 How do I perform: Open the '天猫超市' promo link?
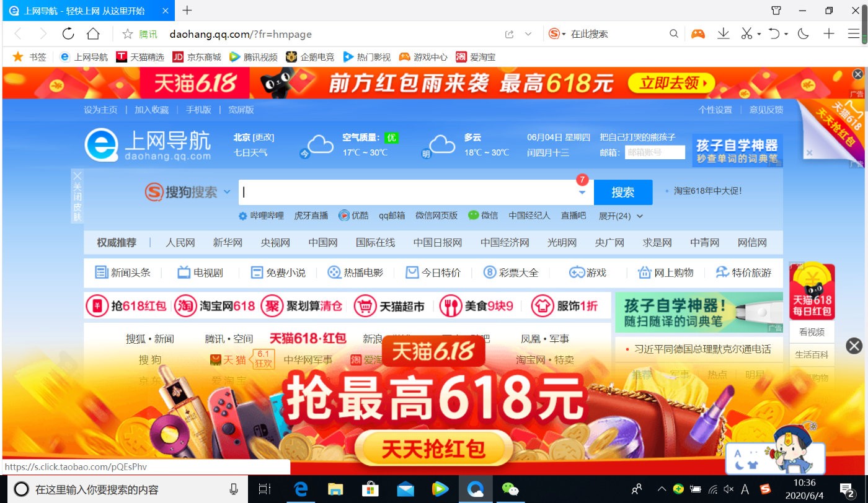391,306
